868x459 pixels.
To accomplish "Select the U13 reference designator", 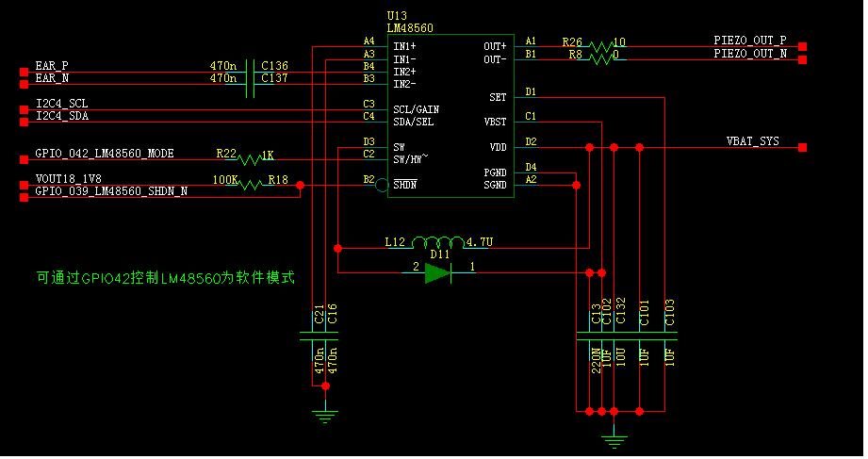I will pos(397,15).
